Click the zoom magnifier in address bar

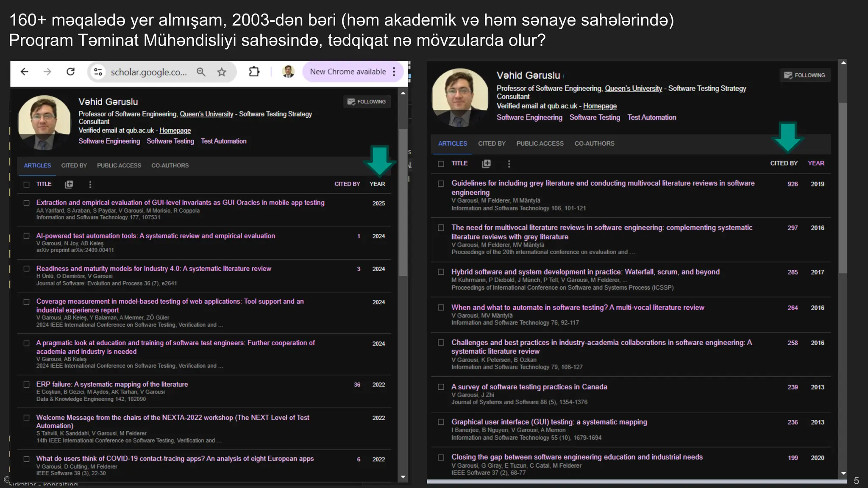pos(201,72)
